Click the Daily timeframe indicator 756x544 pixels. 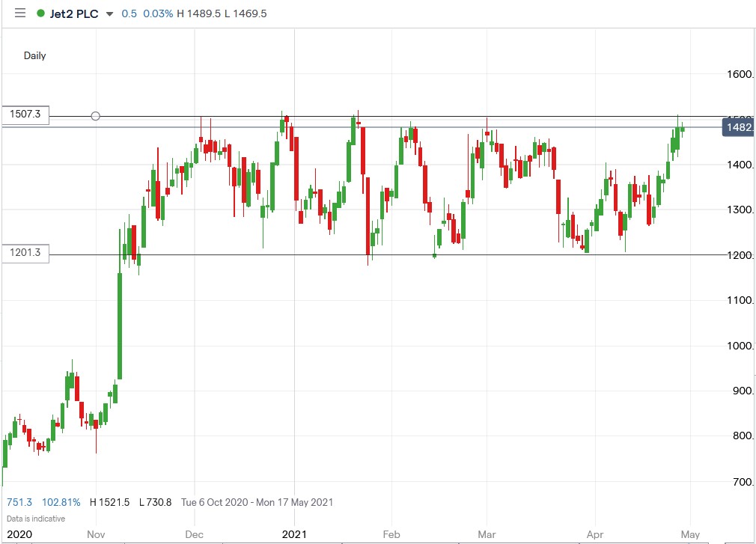point(36,55)
